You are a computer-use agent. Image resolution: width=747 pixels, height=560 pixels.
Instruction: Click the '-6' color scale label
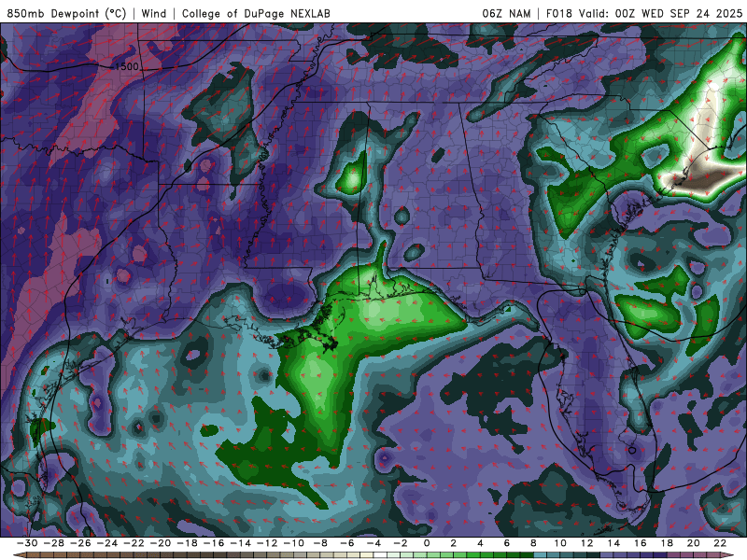point(347,543)
